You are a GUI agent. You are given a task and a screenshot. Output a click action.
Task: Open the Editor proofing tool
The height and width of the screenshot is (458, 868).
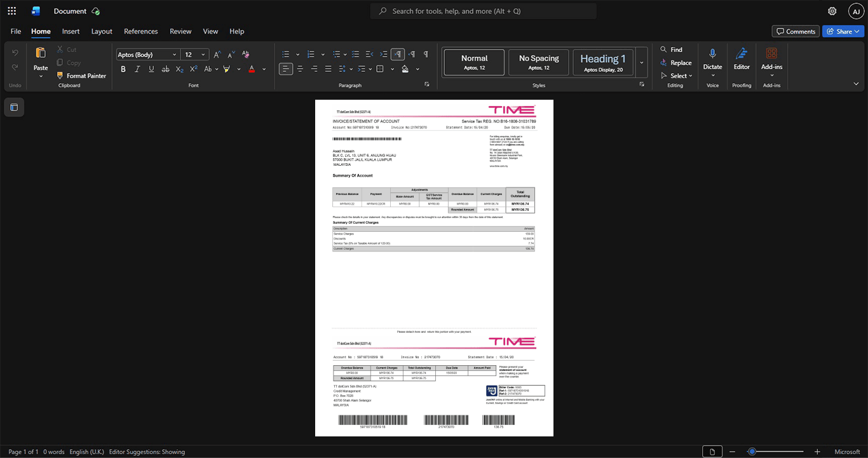click(742, 59)
